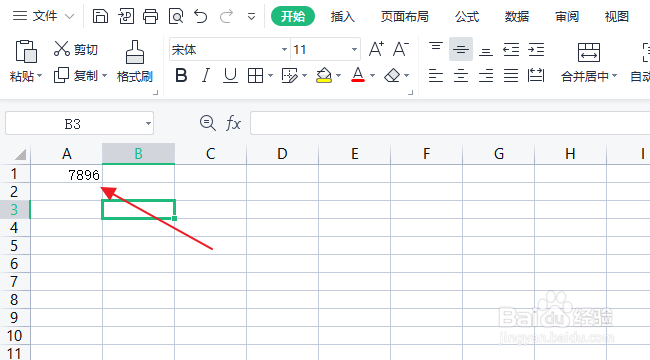
Task: Decrease indent icon
Action: pos(511,50)
